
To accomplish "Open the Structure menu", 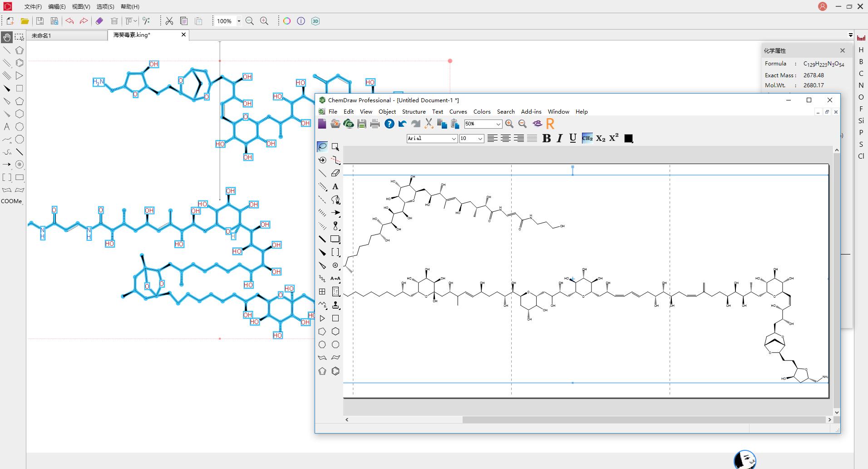I will 414,111.
